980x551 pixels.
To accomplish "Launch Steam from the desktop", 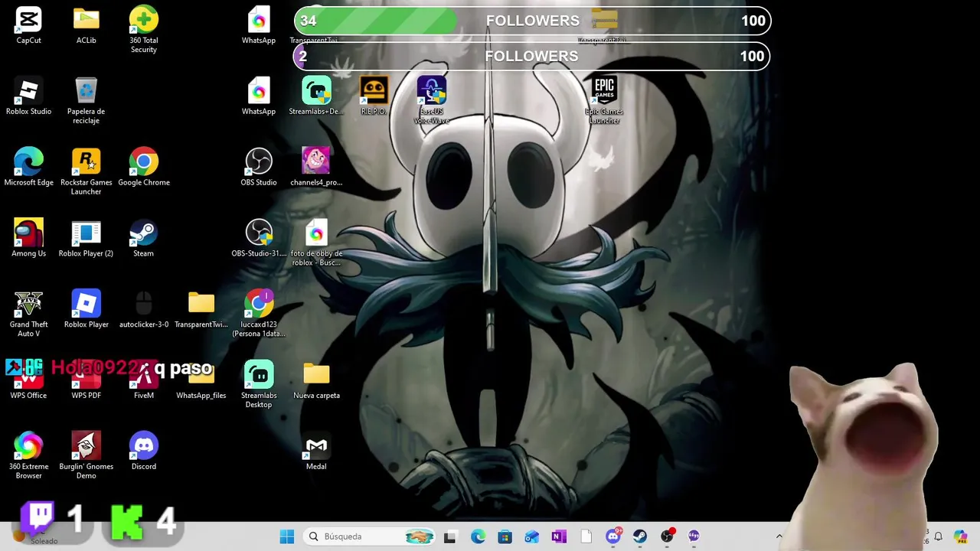I will pyautogui.click(x=143, y=239).
